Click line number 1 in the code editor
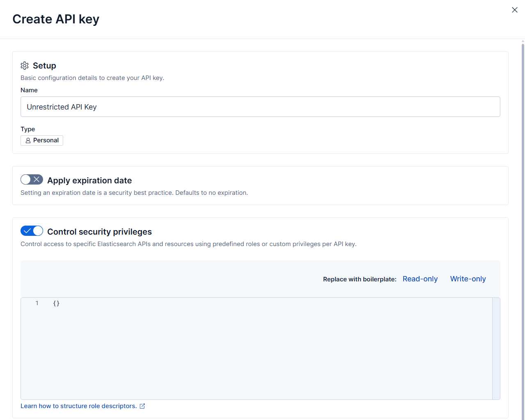 click(37, 303)
